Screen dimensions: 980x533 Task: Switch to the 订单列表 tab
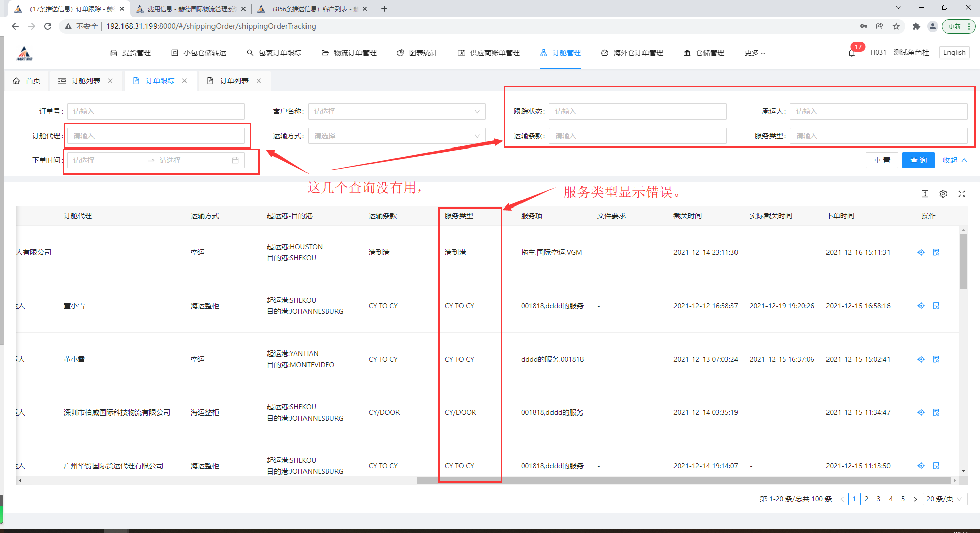pyautogui.click(x=234, y=81)
